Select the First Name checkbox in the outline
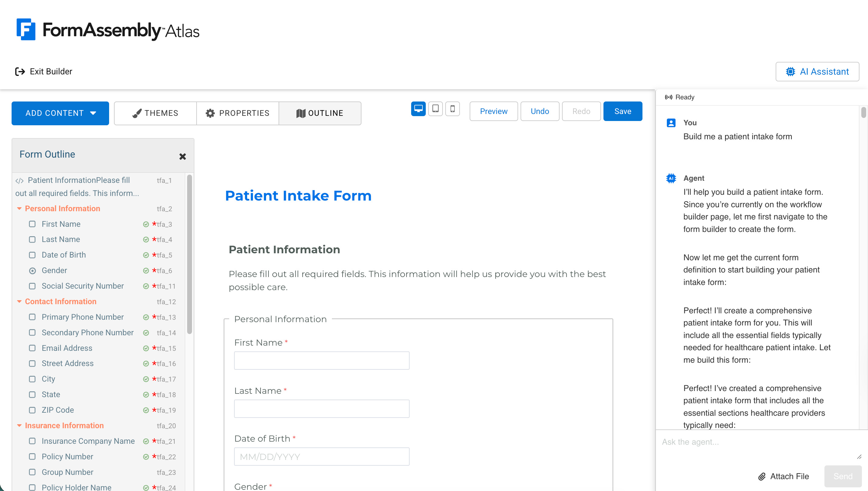The height and width of the screenshot is (491, 868). click(x=32, y=224)
